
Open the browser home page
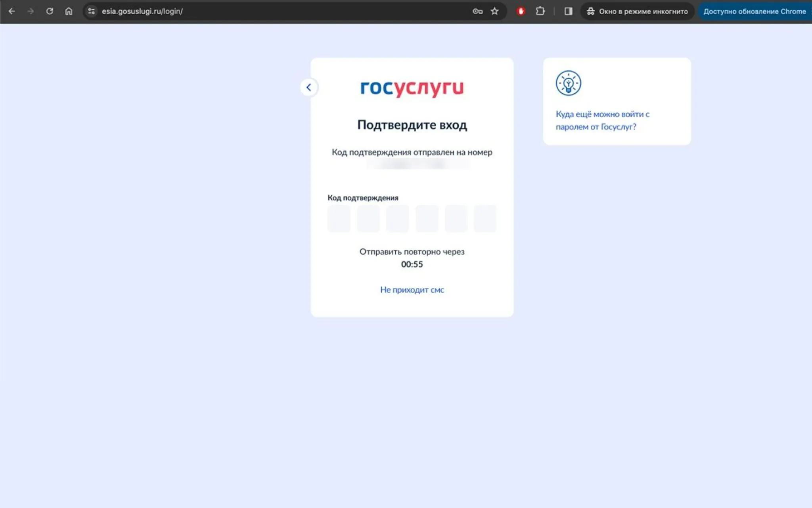point(69,11)
